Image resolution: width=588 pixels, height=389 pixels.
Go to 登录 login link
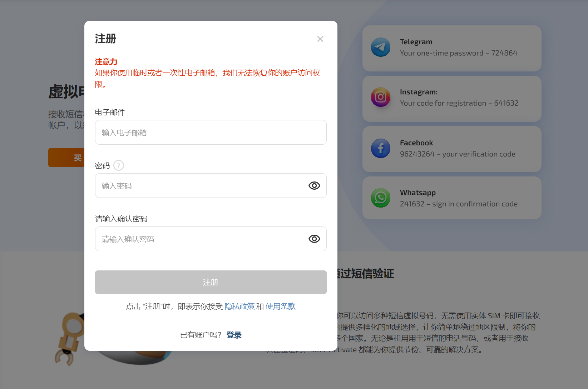tap(234, 335)
